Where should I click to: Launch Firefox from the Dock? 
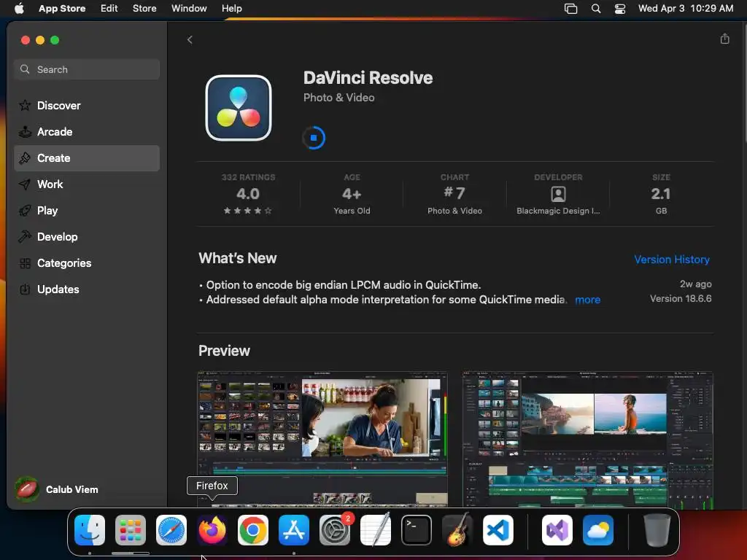pos(212,530)
